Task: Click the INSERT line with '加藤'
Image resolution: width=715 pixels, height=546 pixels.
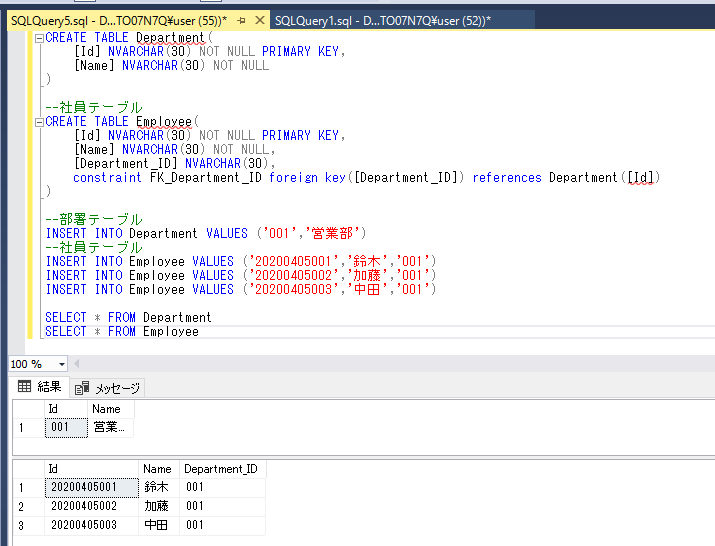Action: point(241,276)
